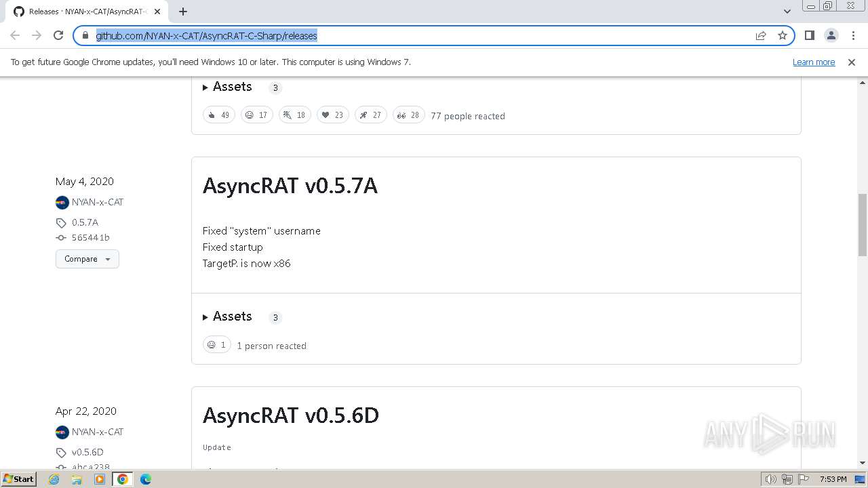Click the '77 people reacted' text
The height and width of the screenshot is (488, 868).
click(468, 116)
